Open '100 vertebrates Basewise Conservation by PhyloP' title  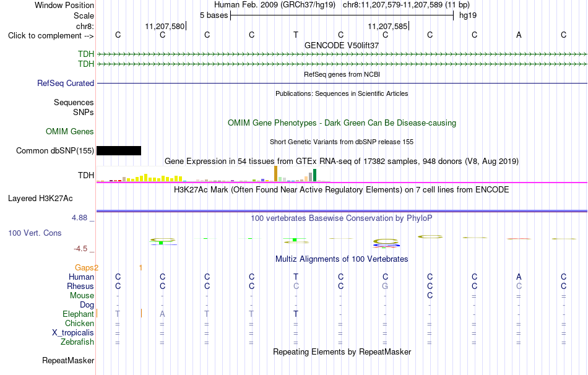click(342, 218)
